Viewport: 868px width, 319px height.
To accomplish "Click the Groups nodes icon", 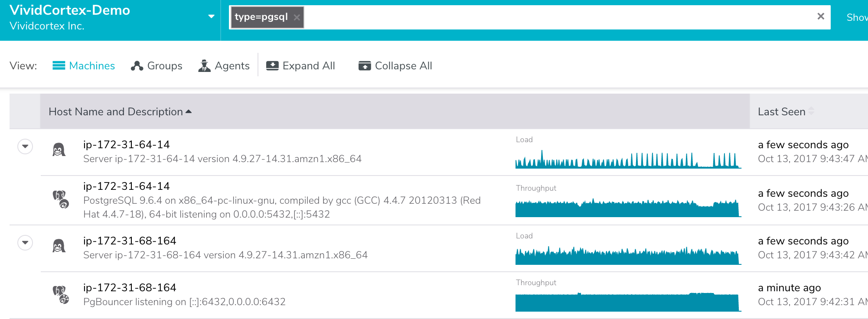I will pyautogui.click(x=137, y=66).
